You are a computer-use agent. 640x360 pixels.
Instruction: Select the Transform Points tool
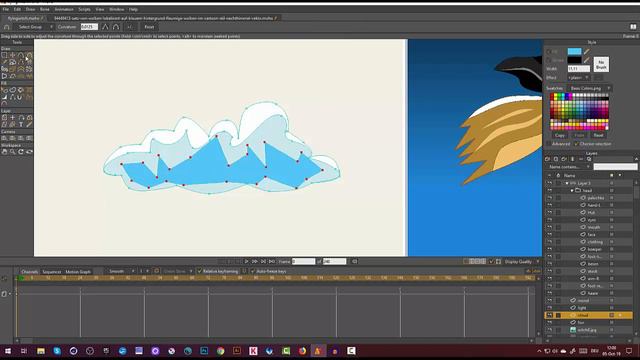click(x=12, y=55)
